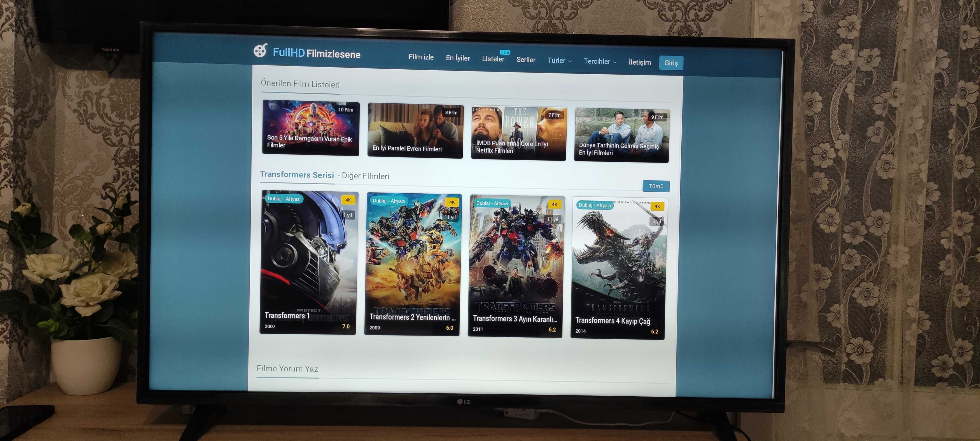Open the İletişim page

(639, 62)
